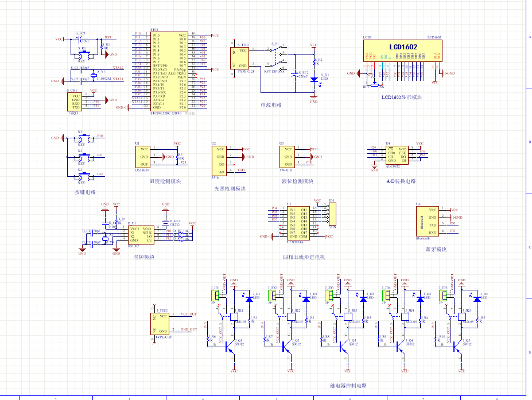Select the RP1 potentiometer under LCD1602
Screen dimensions: 532x400
(374, 85)
